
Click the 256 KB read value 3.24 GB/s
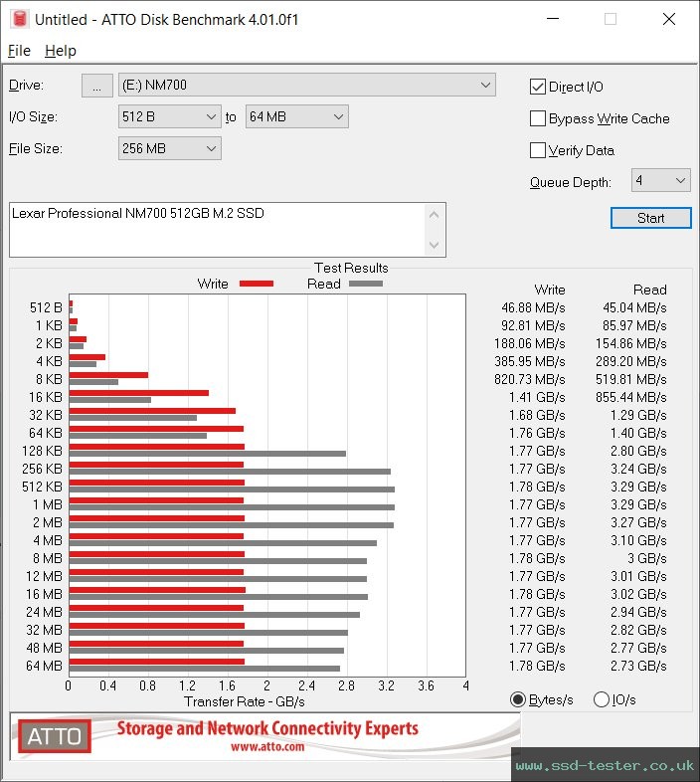coord(638,469)
